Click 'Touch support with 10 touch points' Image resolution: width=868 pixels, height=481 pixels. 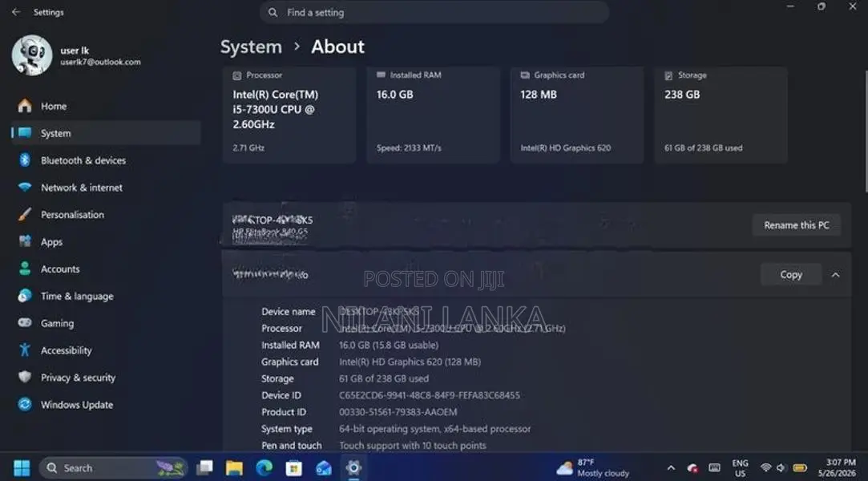(x=413, y=445)
